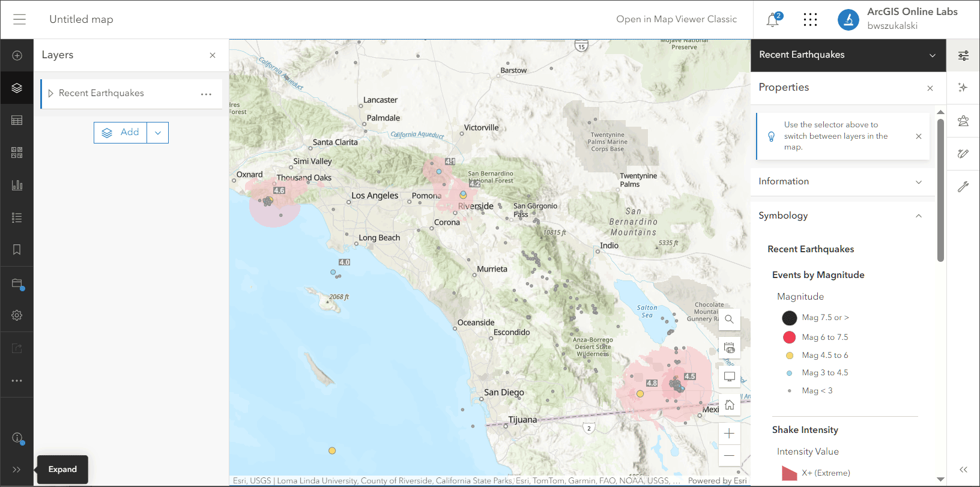Click the scrollbar down arrow in Properties panel
This screenshot has width=980, height=487.
(940, 479)
